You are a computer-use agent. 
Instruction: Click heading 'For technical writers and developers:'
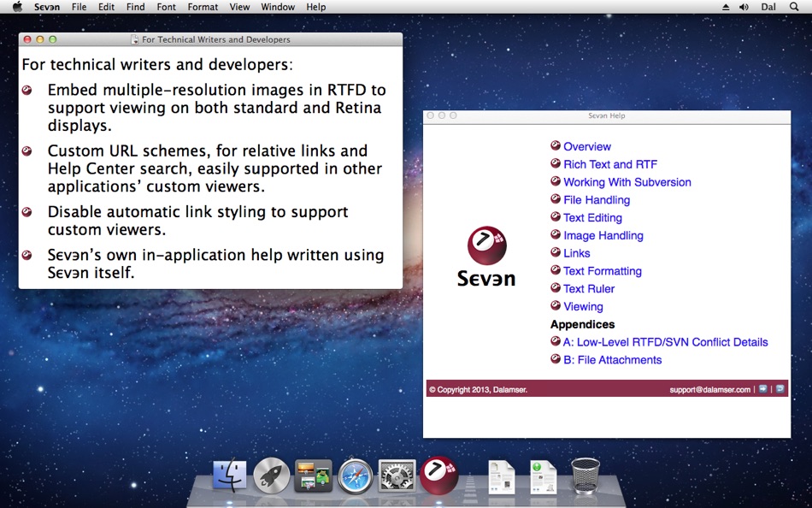(157, 65)
